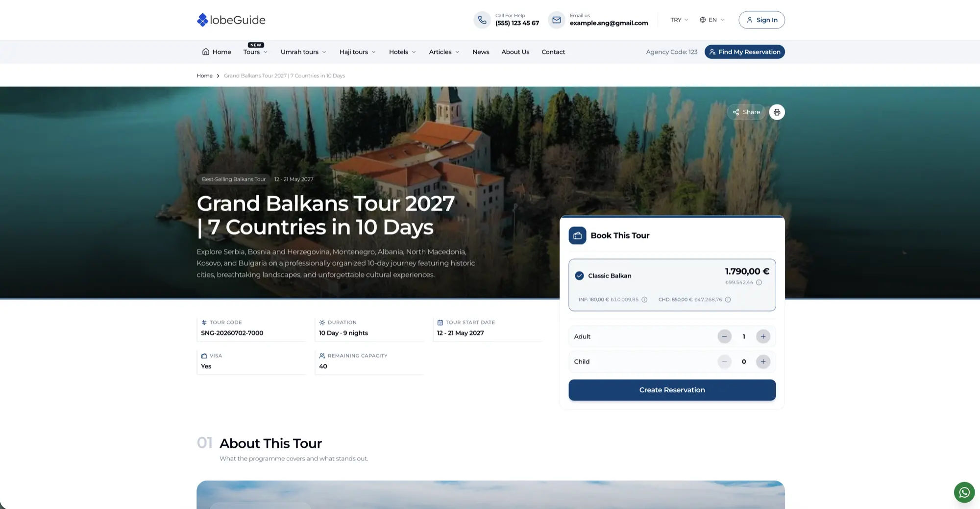Click Find My Reservation button

pyautogui.click(x=744, y=52)
